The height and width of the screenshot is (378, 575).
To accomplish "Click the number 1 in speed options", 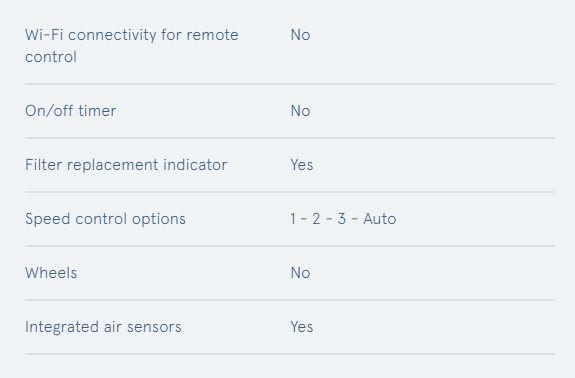I will click(x=293, y=219).
